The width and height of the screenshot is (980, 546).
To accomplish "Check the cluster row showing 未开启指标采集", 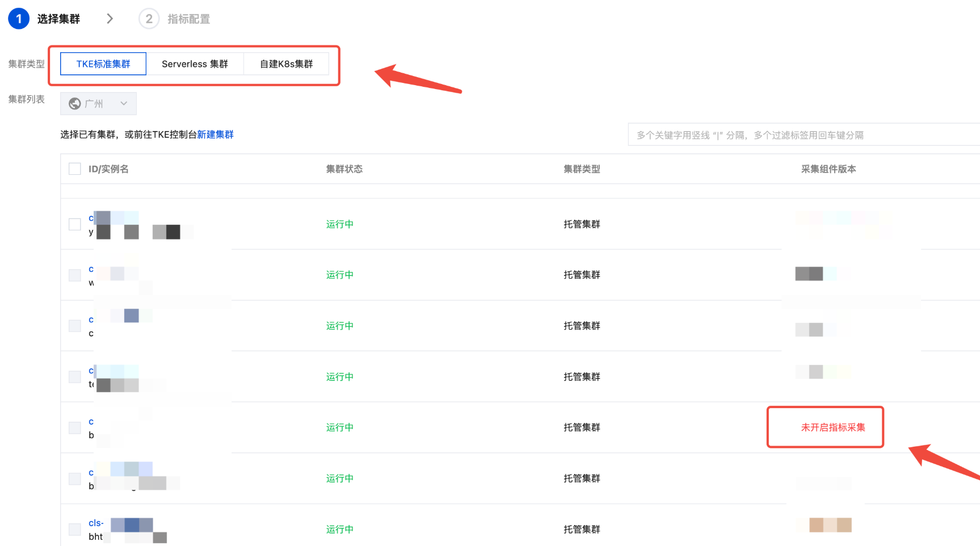I will [75, 427].
